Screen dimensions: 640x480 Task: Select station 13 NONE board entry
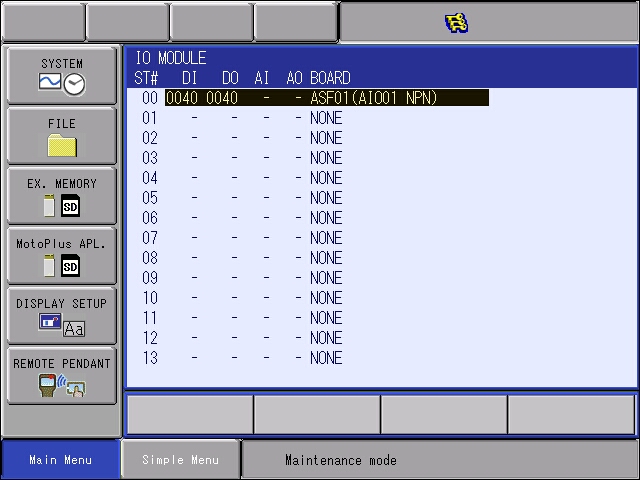coord(326,358)
